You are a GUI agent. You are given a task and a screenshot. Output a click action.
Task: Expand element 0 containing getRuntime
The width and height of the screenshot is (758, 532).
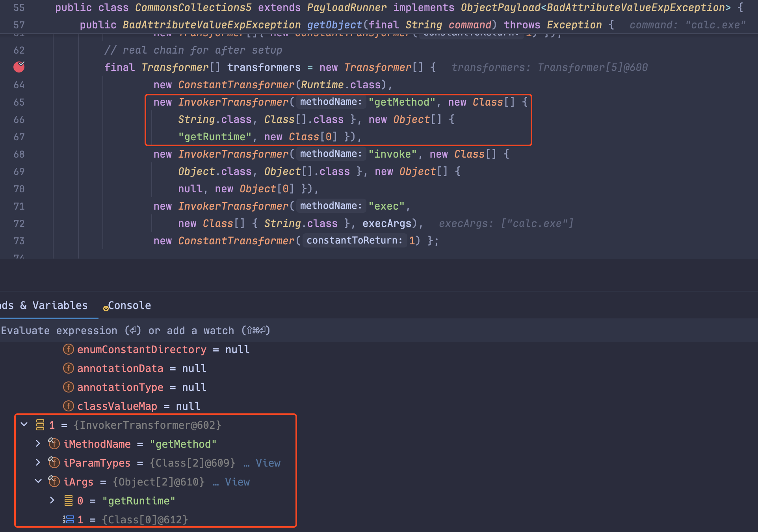coord(52,500)
